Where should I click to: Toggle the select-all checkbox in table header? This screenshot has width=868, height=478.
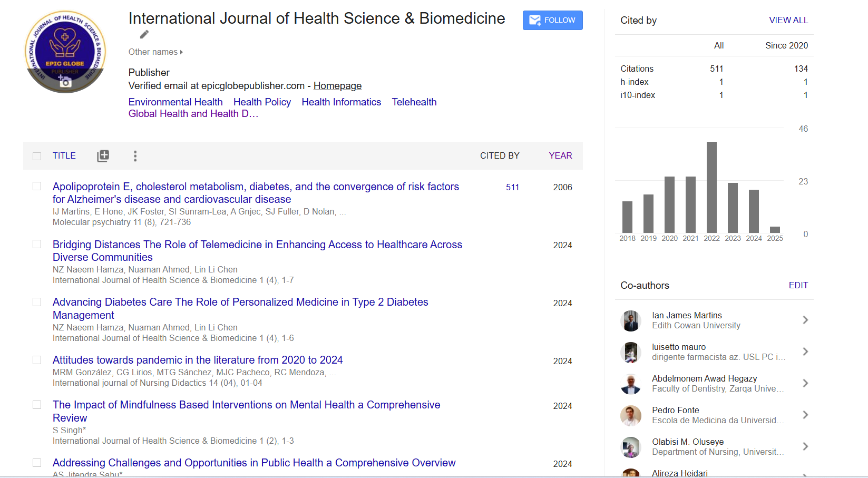[37, 156]
